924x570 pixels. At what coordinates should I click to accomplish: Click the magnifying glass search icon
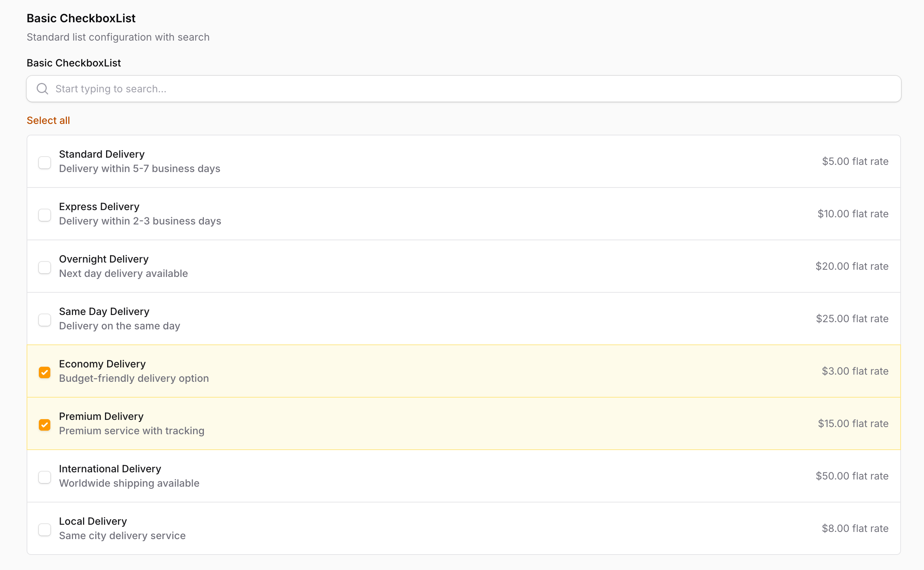[42, 89]
